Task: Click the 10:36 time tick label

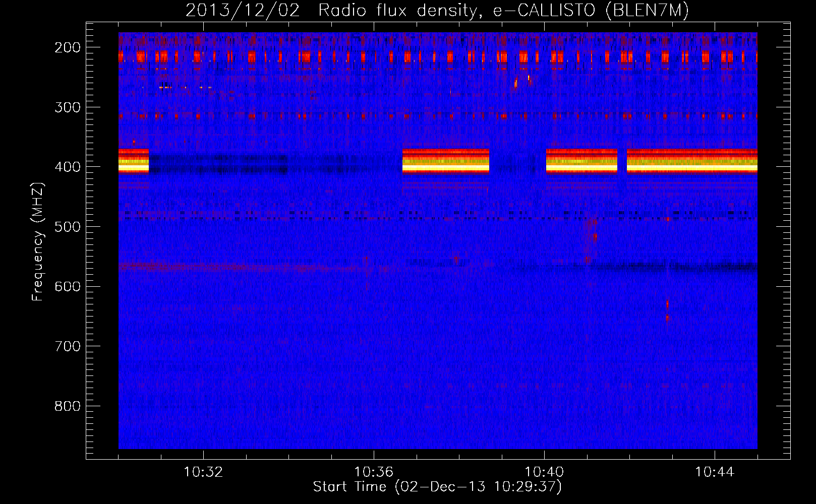Action: pos(374,472)
